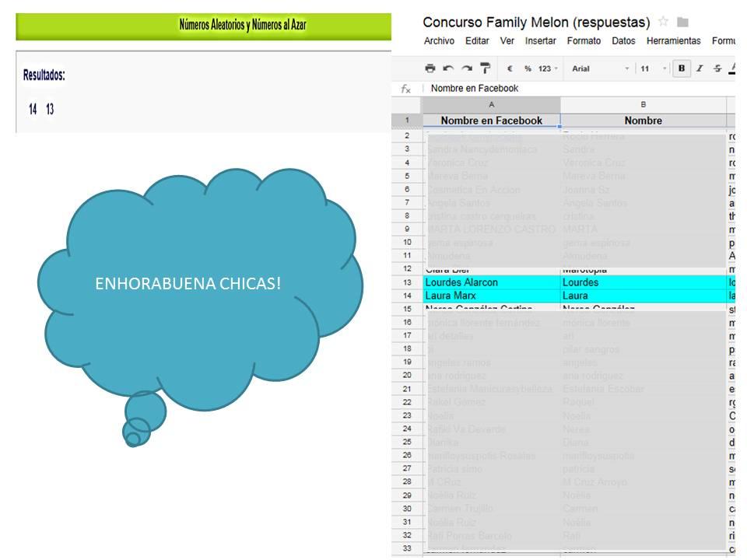Open the Insertar menu
The image size is (747, 560).
(540, 41)
